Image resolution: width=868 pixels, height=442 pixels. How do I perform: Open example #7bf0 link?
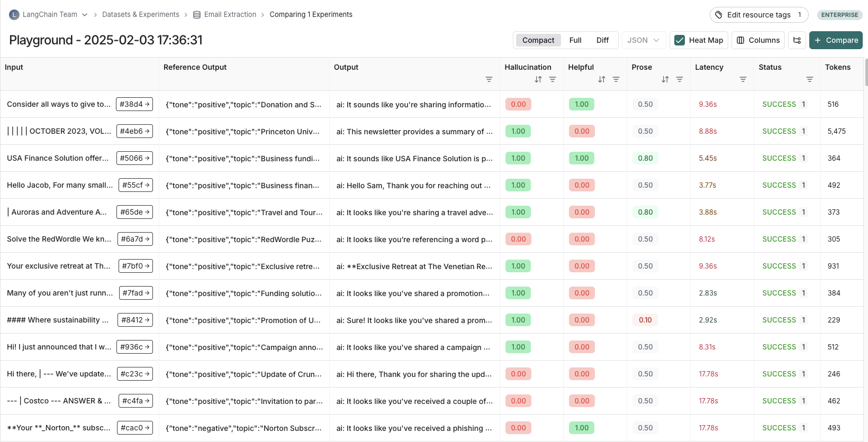pyautogui.click(x=136, y=266)
